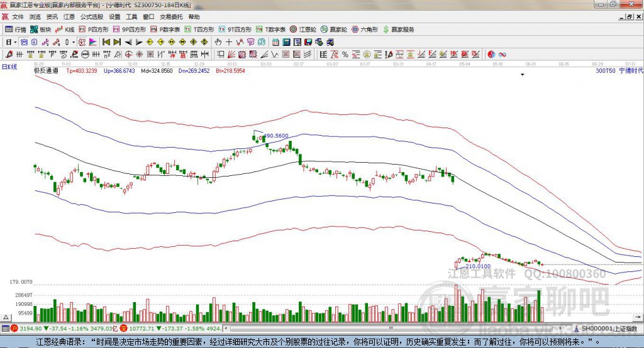
Task: Click the 节 solar-term icon
Action: point(250,42)
